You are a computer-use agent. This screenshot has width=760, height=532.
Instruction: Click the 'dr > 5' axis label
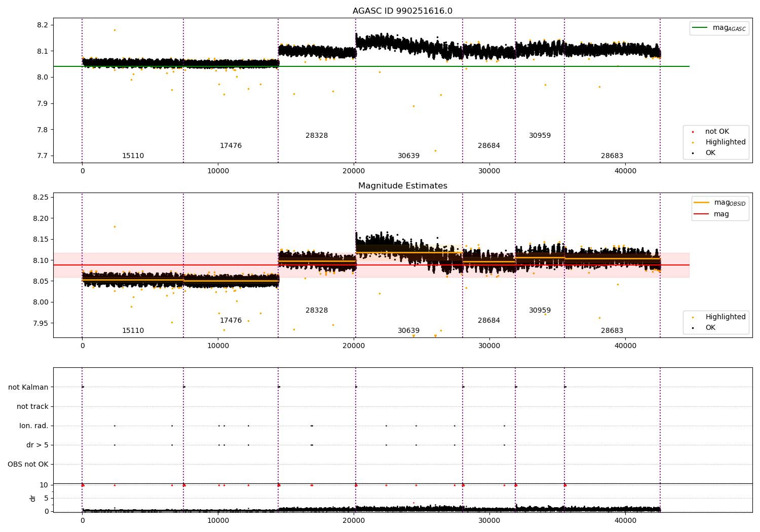(x=37, y=445)
